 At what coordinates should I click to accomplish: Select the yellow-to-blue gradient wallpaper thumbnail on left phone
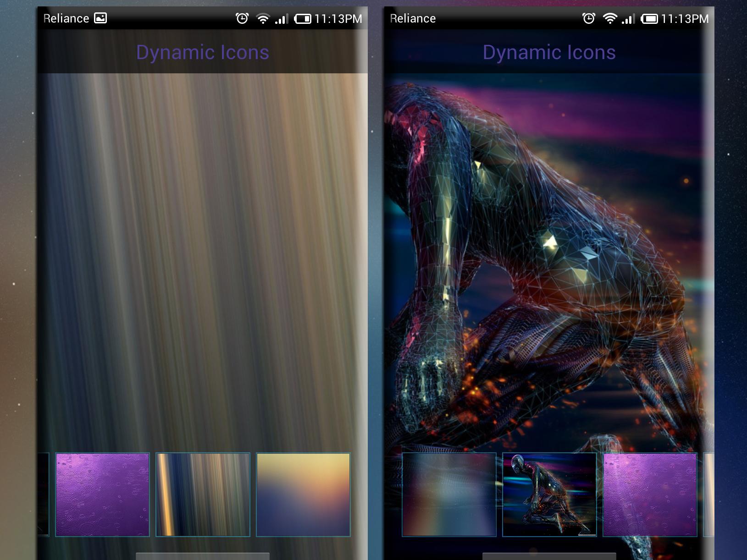tap(303, 494)
